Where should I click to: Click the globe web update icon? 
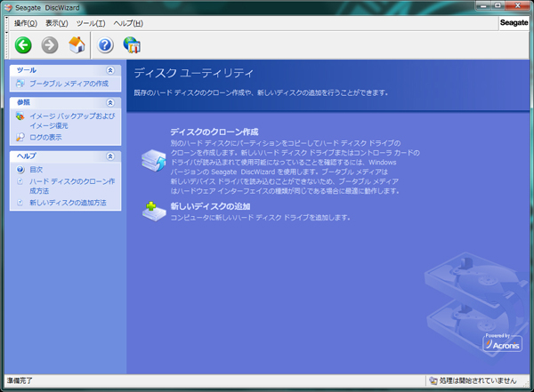click(x=132, y=45)
